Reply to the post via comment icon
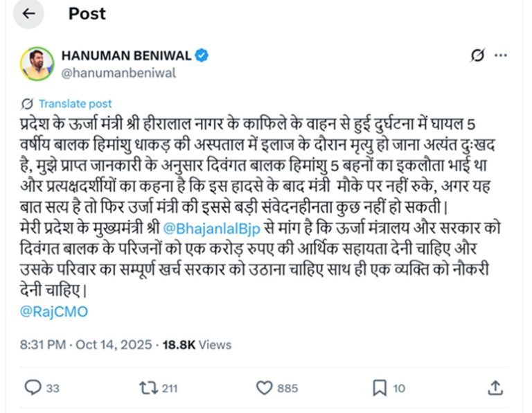This screenshot has width=532, height=413. (33, 387)
